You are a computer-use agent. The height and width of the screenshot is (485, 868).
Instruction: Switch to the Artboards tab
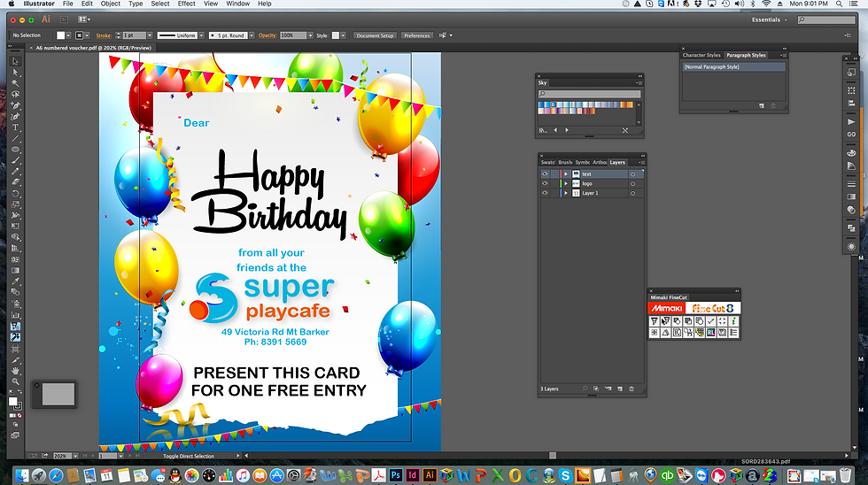point(600,163)
